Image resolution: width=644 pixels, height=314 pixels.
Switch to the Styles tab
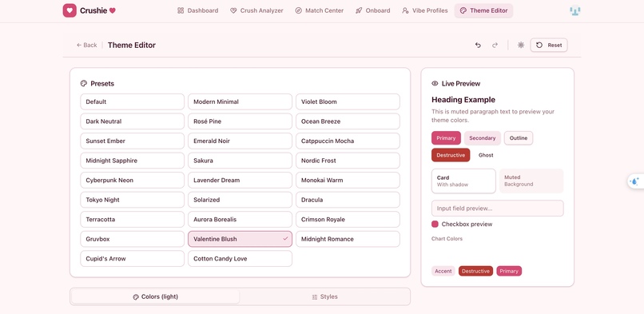point(324,296)
